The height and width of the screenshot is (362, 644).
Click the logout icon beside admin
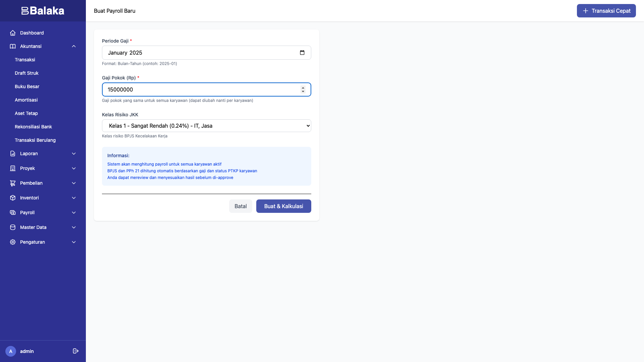coord(76,351)
